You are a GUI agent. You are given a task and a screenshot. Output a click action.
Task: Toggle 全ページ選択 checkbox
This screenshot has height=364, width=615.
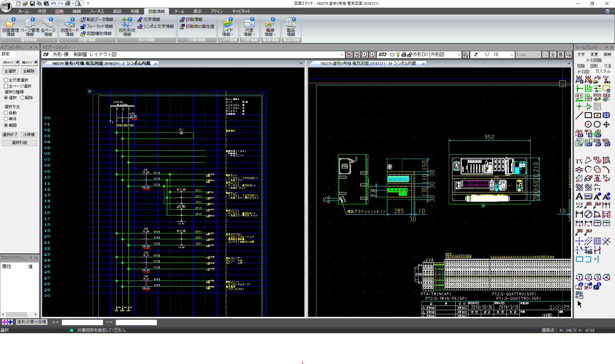coord(6,86)
